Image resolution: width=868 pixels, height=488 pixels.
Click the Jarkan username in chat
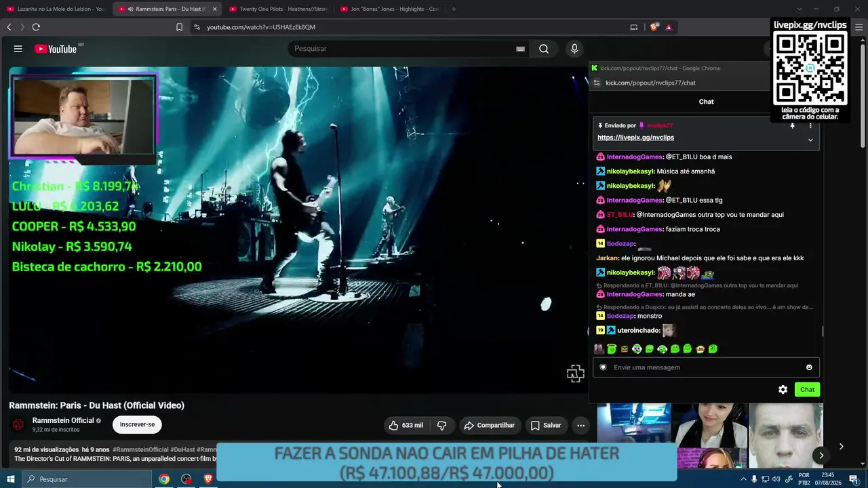coord(606,258)
